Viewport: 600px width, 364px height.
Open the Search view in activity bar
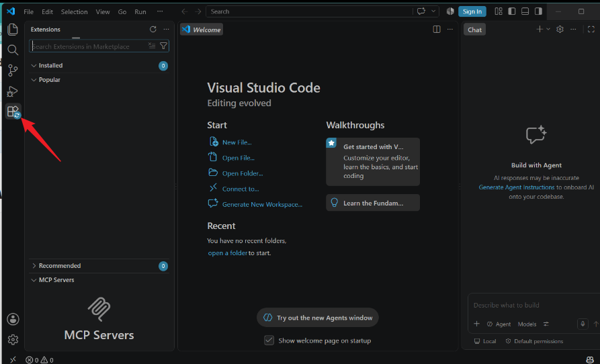(13, 50)
